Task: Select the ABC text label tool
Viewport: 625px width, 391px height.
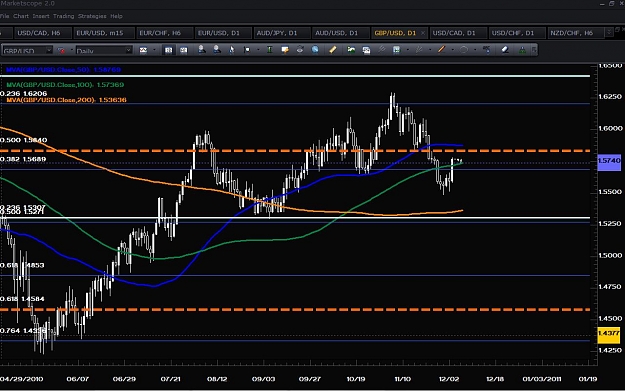Action: click(x=486, y=49)
